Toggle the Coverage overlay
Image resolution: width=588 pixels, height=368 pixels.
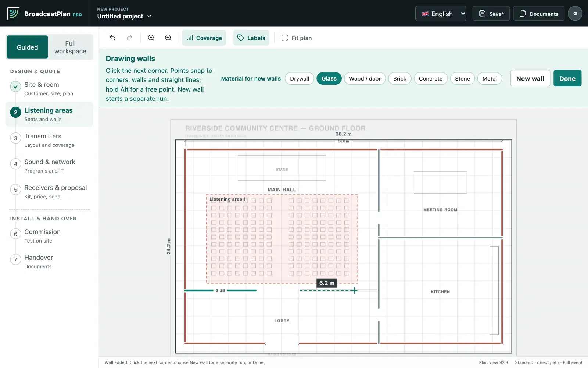pyautogui.click(x=204, y=38)
